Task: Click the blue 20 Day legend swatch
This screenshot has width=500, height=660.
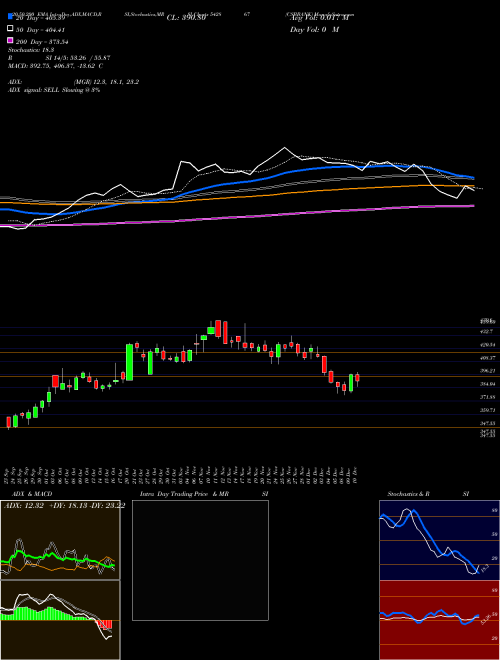Action: pyautogui.click(x=10, y=17)
